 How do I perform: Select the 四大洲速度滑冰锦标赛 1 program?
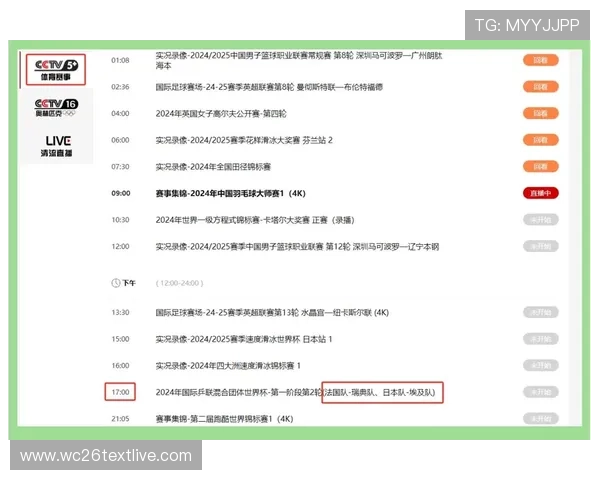(x=228, y=366)
